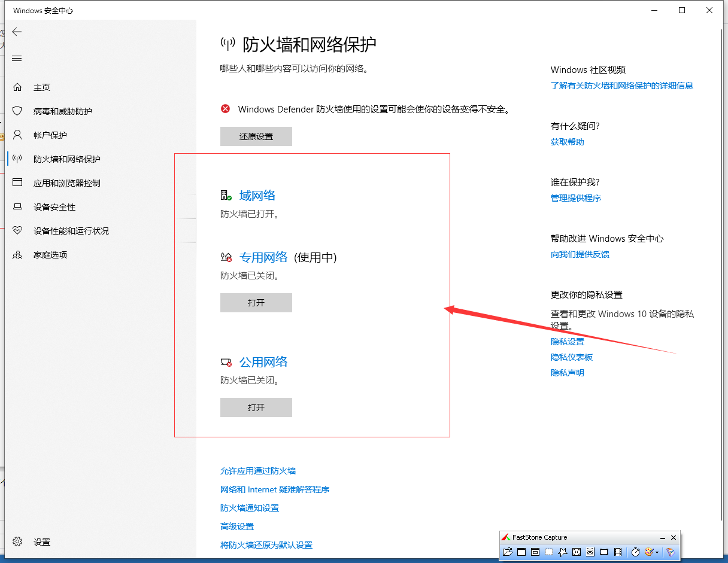Viewport: 728px width, 563px height.
Task: Click the red error warning icon
Action: pyautogui.click(x=226, y=109)
